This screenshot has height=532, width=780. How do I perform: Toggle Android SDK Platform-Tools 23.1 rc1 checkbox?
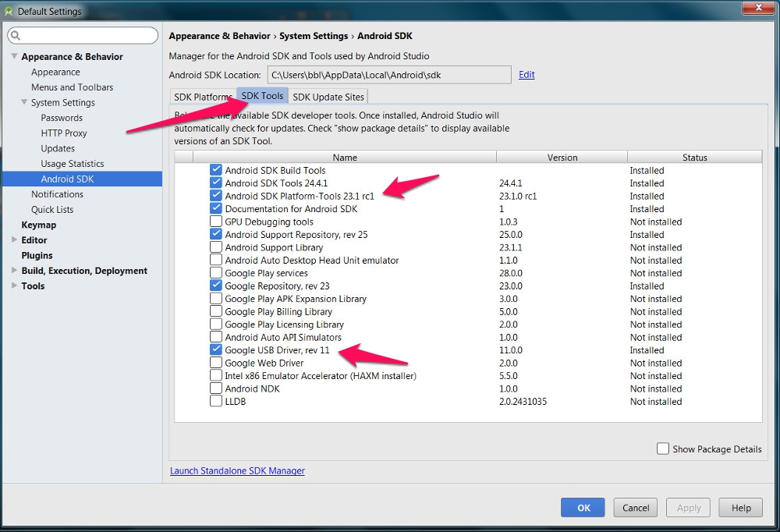216,196
